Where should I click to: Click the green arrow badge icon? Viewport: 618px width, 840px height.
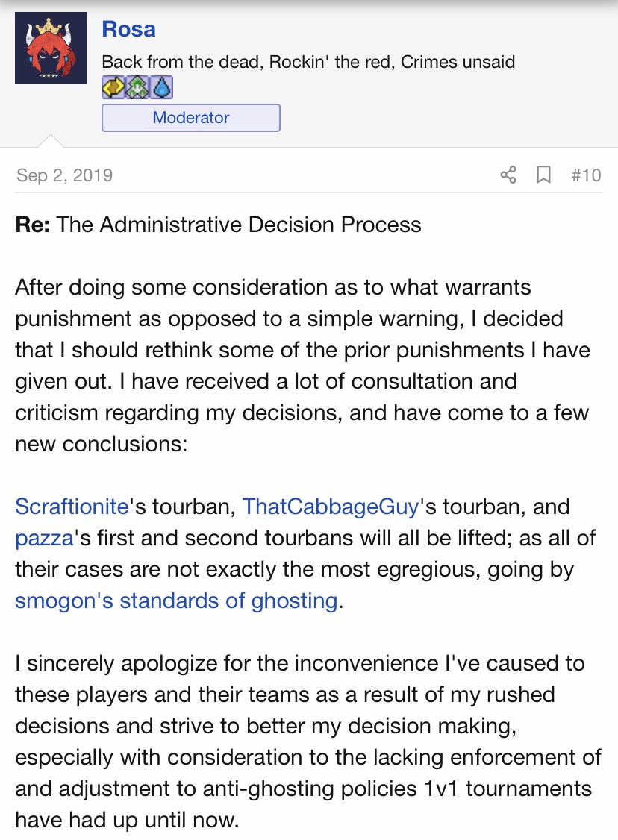[x=137, y=88]
